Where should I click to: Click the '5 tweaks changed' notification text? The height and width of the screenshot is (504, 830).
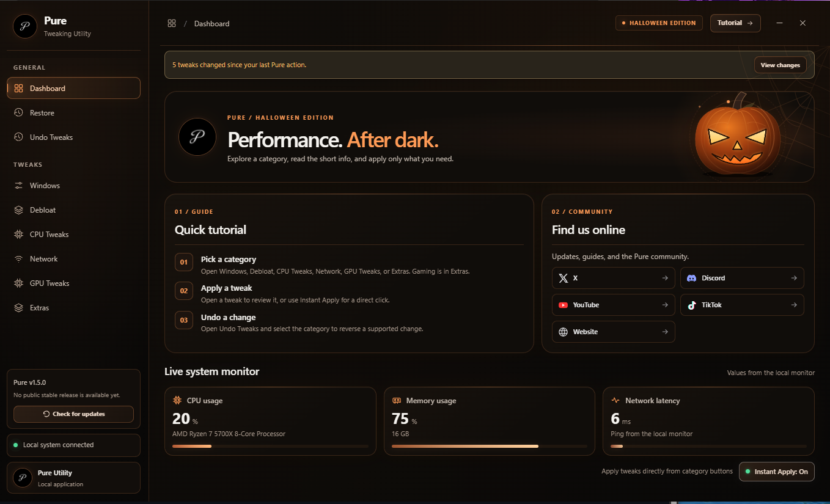[x=239, y=65]
